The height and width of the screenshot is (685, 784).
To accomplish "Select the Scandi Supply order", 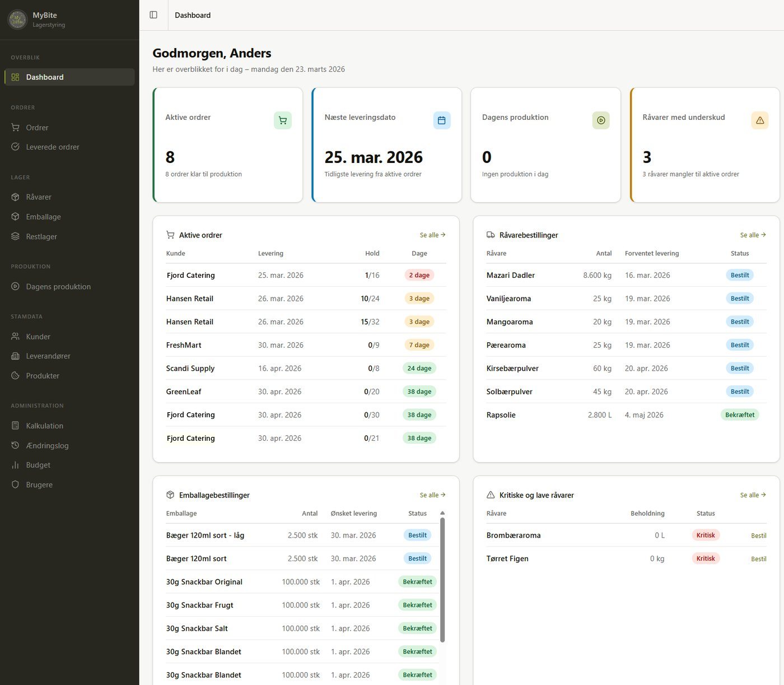I will (x=306, y=369).
